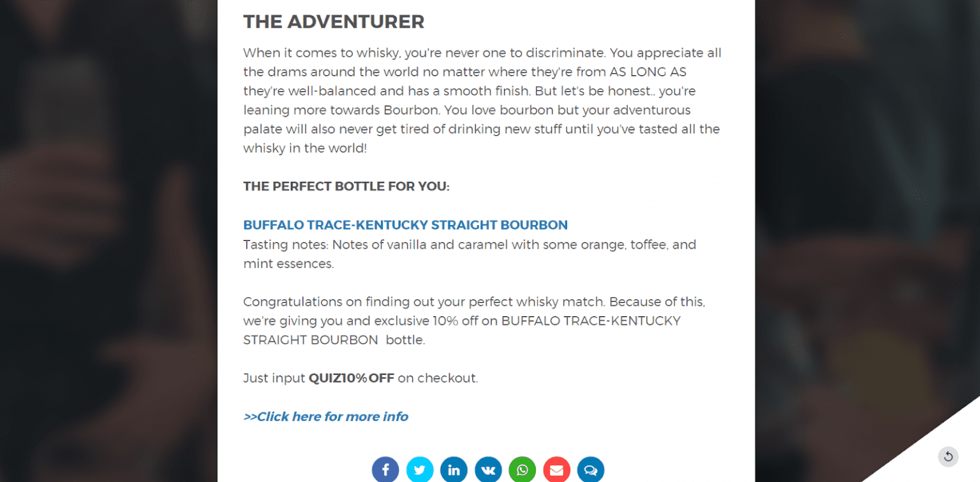
Task: Click "THE PERFECT BOTTLE FOR YOU:" label
Action: click(x=346, y=187)
